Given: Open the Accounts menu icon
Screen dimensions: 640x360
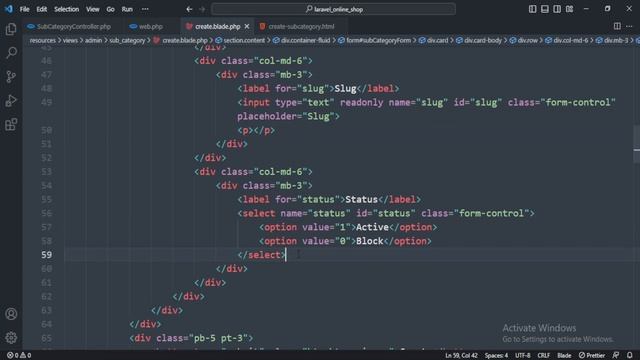Looking at the screenshot, I should pos(11,314).
